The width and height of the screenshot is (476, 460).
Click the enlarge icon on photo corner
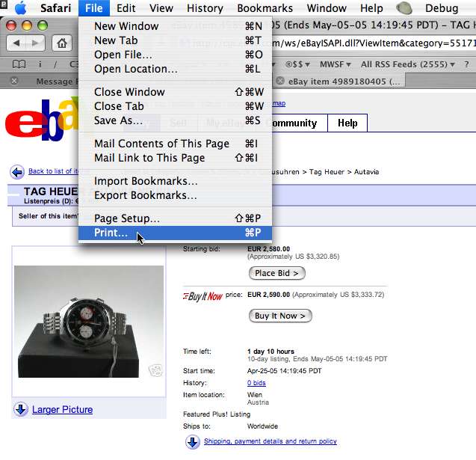(x=155, y=370)
